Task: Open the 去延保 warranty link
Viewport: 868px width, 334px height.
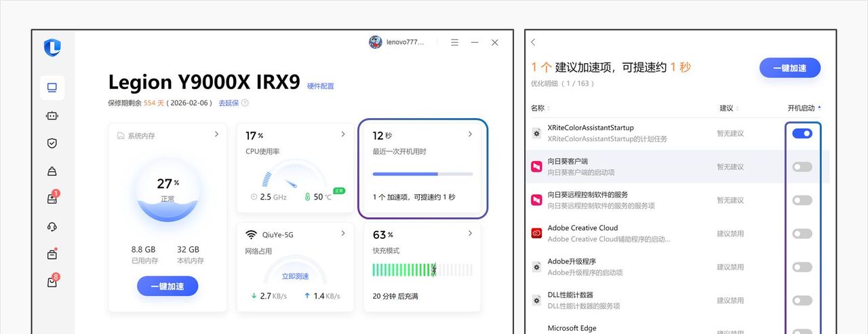Action: click(229, 103)
